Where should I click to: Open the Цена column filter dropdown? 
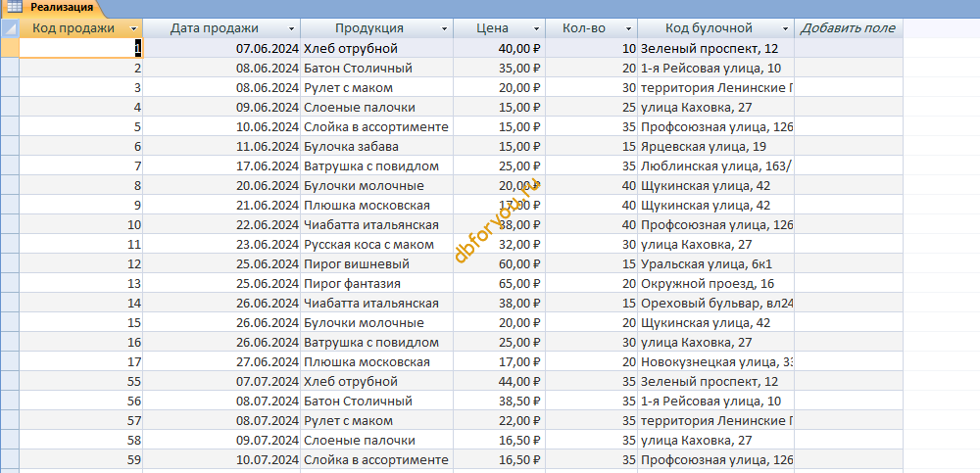(x=536, y=28)
